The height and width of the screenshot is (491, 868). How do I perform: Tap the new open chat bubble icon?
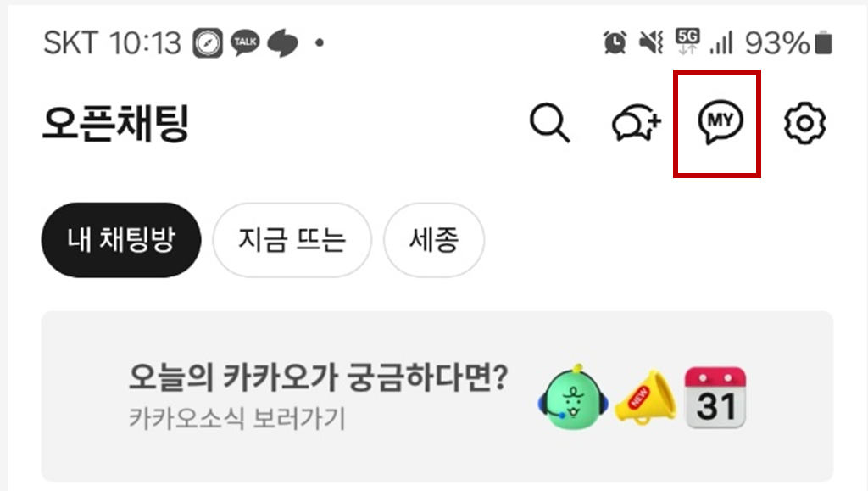637,122
